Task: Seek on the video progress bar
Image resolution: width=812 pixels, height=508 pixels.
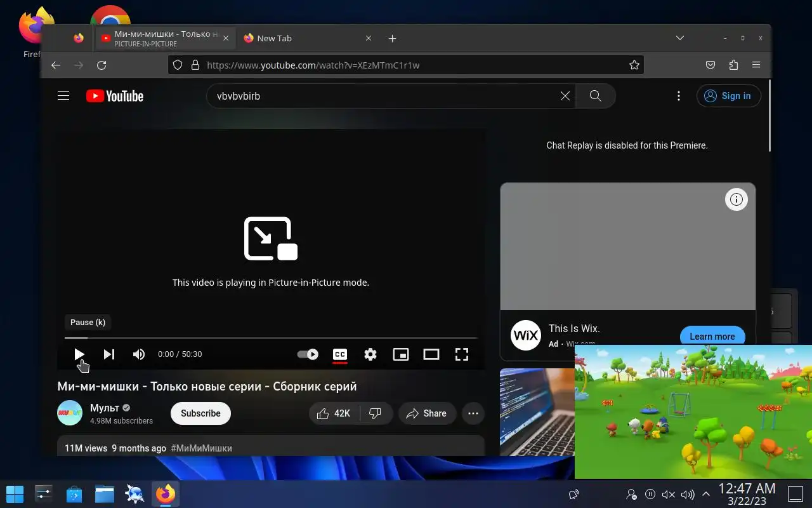Action: pos(271,338)
